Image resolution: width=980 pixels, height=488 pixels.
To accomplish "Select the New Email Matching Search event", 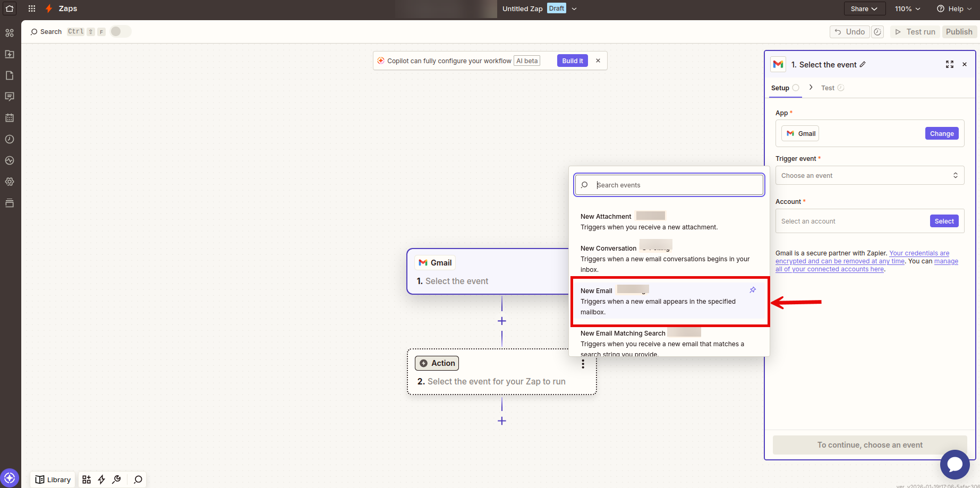I will click(669, 343).
